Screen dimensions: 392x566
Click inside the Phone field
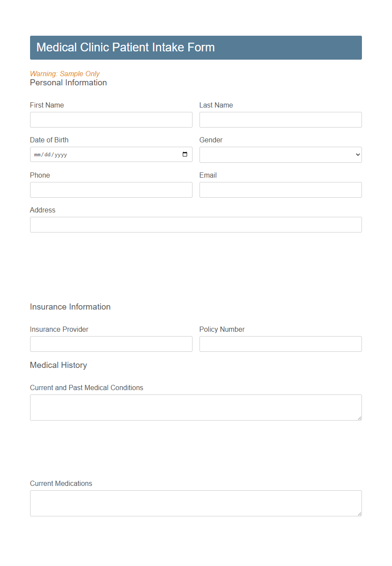tap(111, 190)
